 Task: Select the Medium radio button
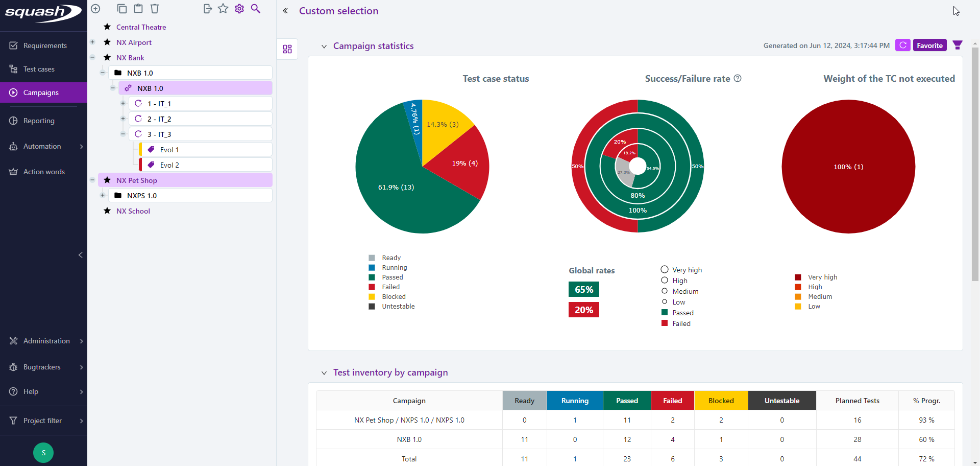click(x=665, y=291)
